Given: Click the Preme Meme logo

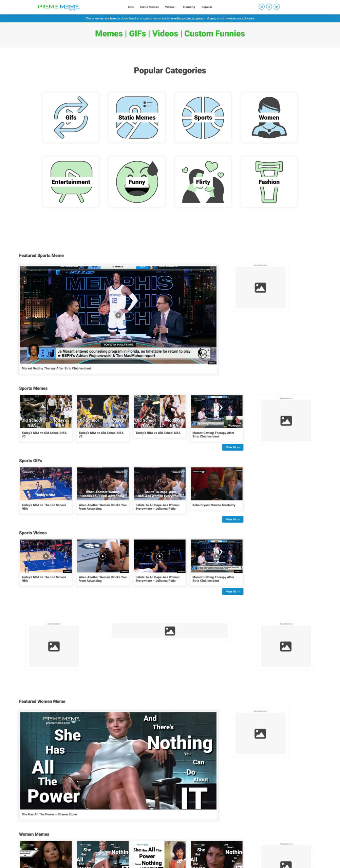Looking at the screenshot, I should pos(58,7).
